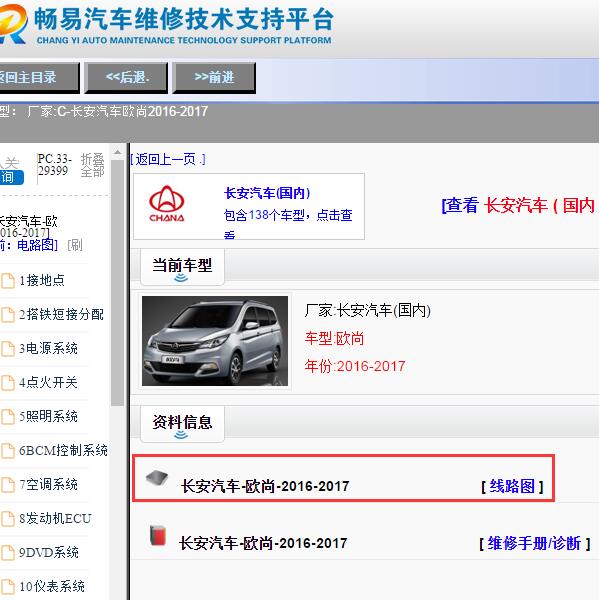Select 4点火开关 in the sidebar

pos(48,383)
